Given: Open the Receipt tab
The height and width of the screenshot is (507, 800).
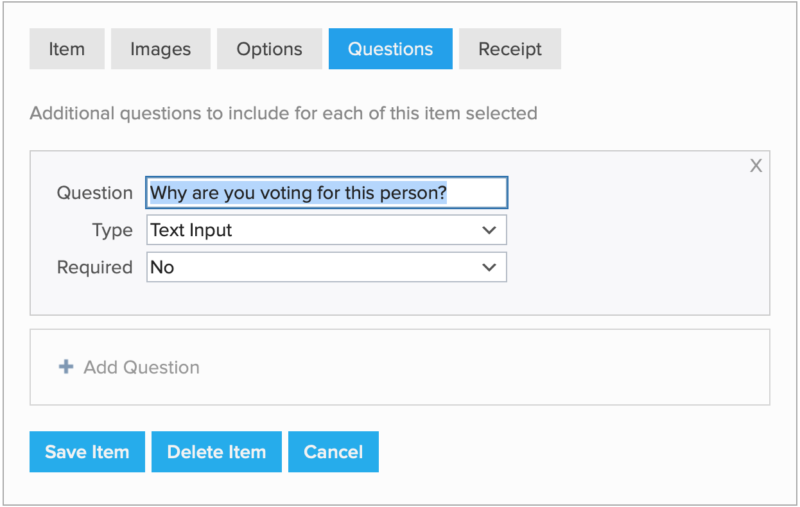Looking at the screenshot, I should 510,49.
